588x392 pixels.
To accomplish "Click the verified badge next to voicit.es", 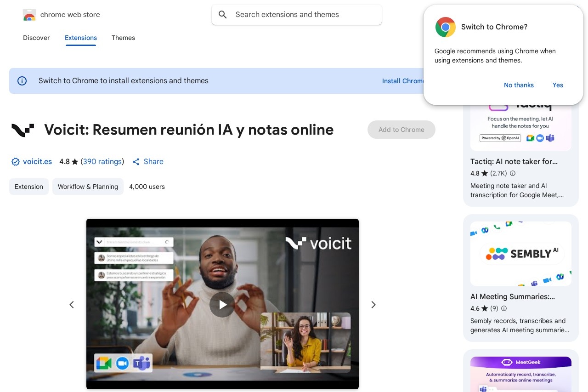I will [x=15, y=162].
